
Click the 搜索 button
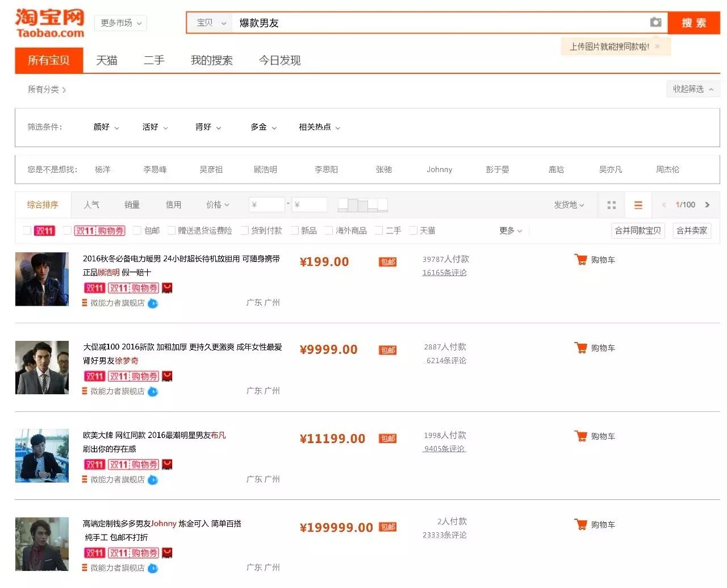point(693,23)
